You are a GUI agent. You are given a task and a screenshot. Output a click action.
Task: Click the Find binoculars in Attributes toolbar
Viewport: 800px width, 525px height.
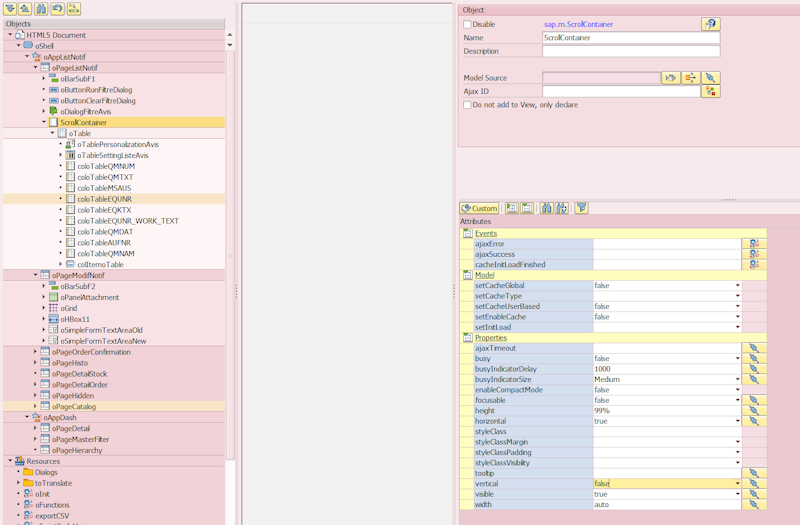point(546,208)
